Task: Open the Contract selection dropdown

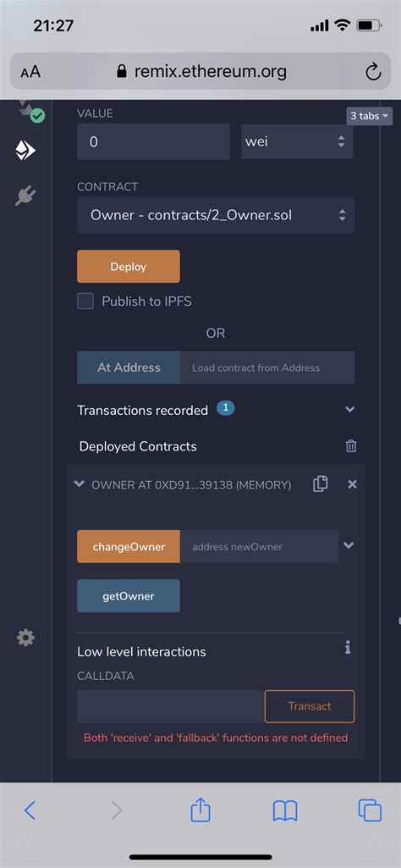Action: pos(216,215)
